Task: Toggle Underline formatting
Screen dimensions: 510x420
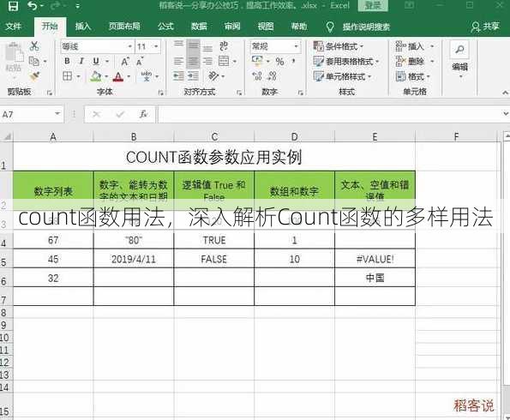Action: coord(96,61)
